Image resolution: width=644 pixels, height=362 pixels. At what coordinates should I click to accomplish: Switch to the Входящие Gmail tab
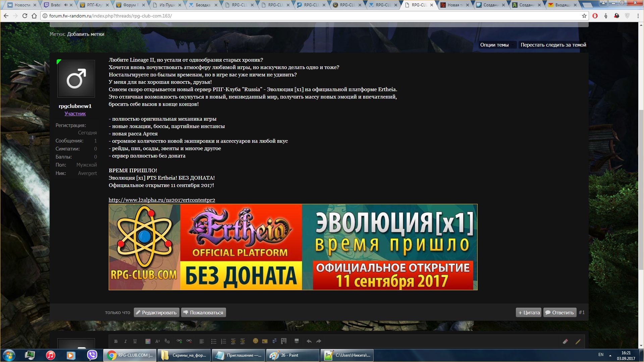point(563,5)
